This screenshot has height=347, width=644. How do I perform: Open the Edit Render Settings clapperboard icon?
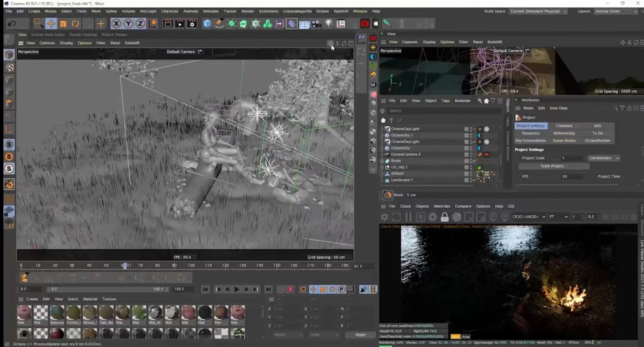tap(192, 23)
